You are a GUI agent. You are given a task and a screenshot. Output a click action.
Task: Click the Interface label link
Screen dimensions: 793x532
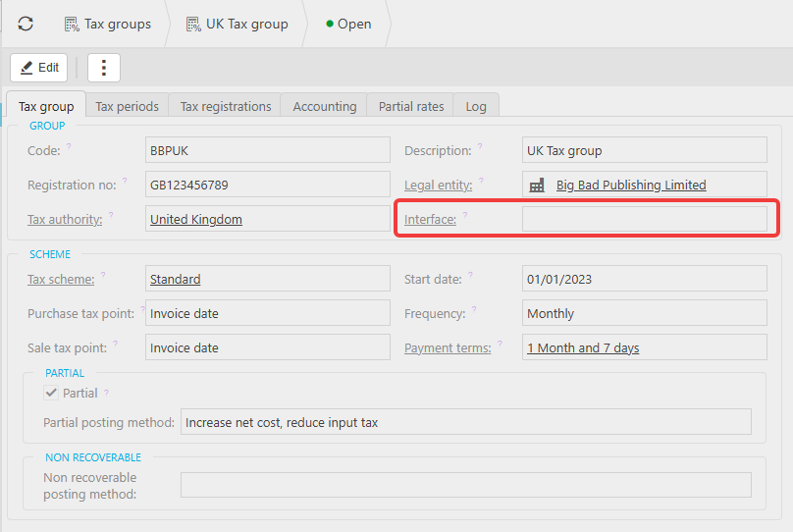430,220
